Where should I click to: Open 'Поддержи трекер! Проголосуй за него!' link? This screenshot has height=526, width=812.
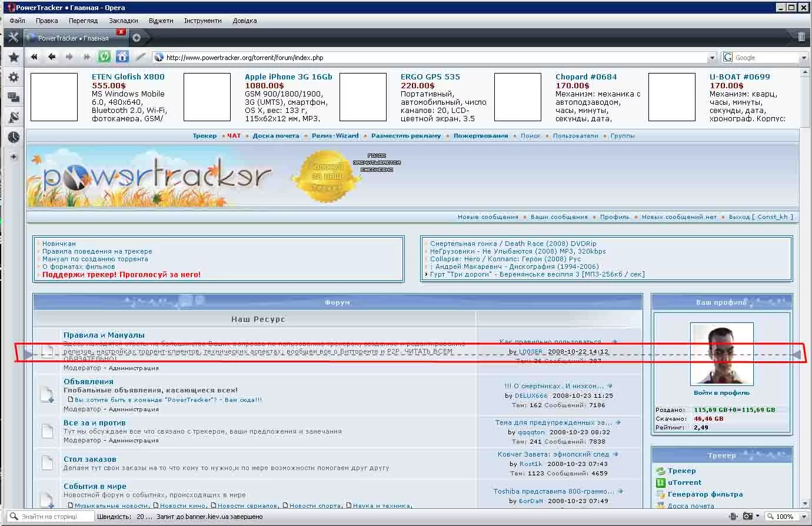pos(121,275)
